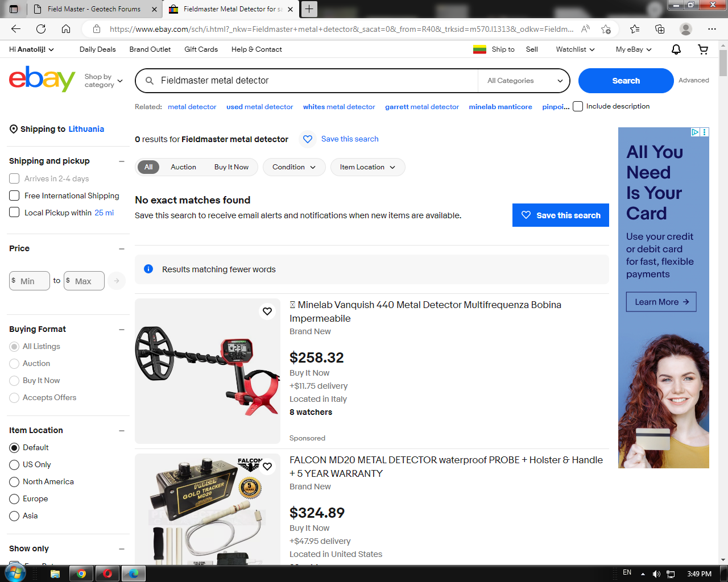728x582 pixels.
Task: Add this page to favorites
Action: (x=606, y=29)
